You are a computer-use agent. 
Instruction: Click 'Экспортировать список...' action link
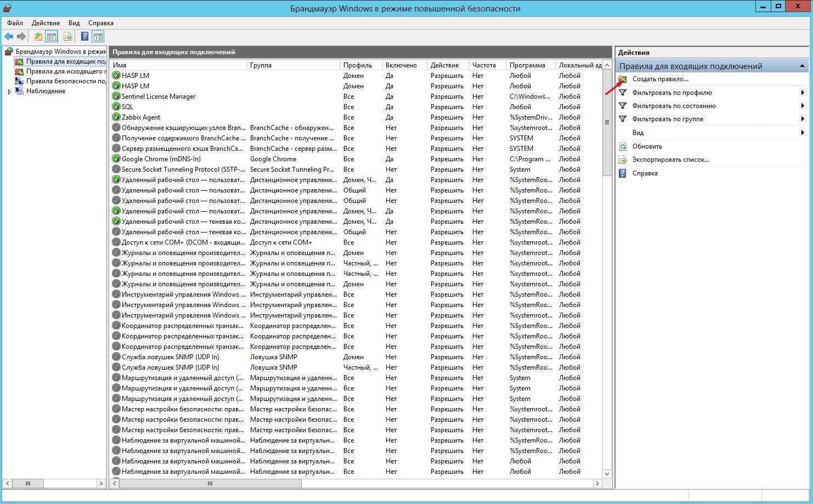(x=671, y=160)
